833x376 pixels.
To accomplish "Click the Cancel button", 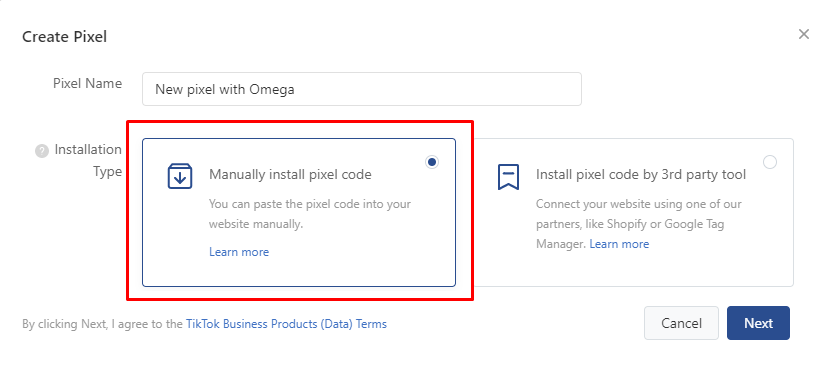I will 681,323.
